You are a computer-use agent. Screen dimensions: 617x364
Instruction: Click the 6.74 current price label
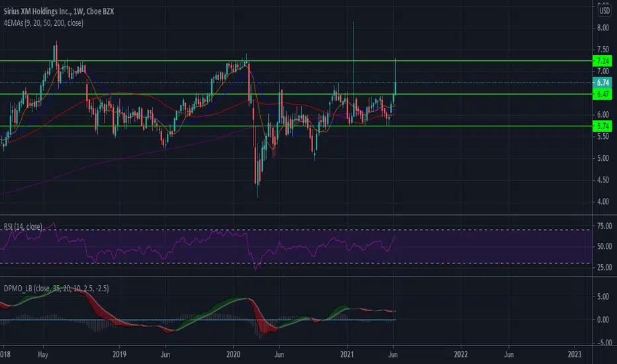602,83
